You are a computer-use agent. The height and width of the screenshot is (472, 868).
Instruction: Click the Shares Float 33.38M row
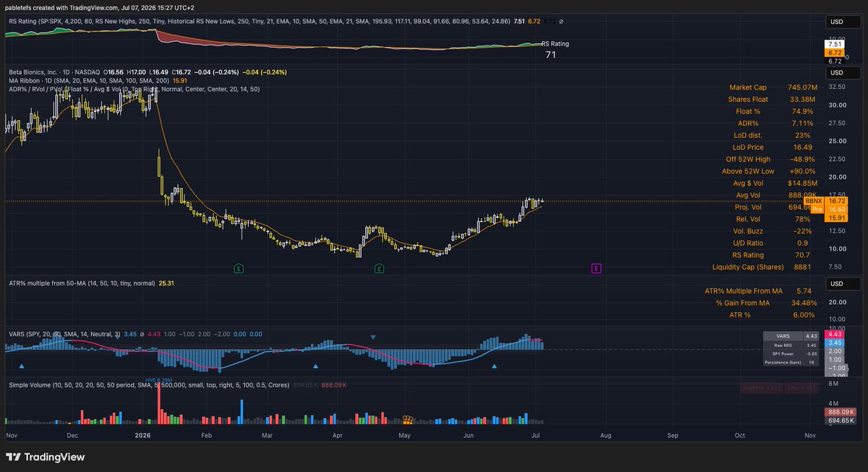click(x=773, y=99)
